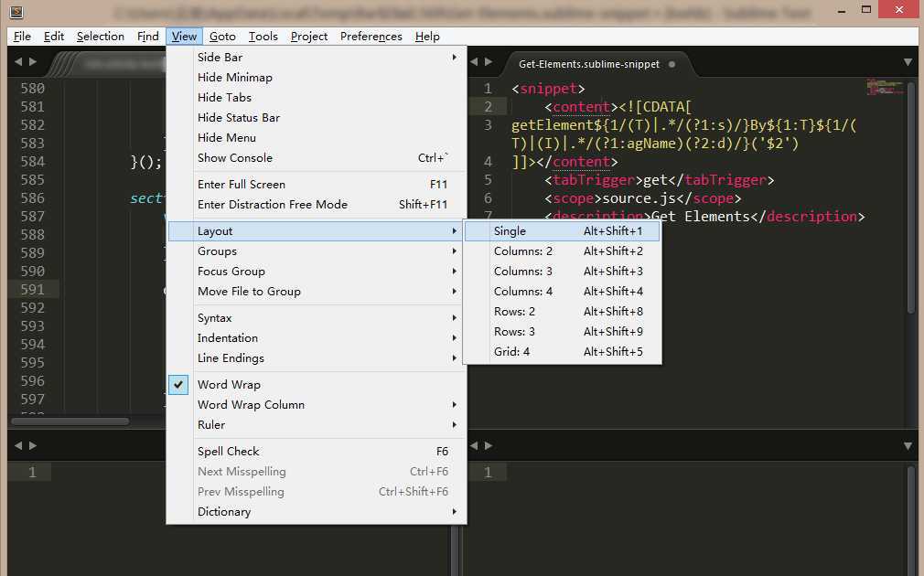Open the Selection menu
Viewport: 924px width, 576px height.
[x=101, y=37]
